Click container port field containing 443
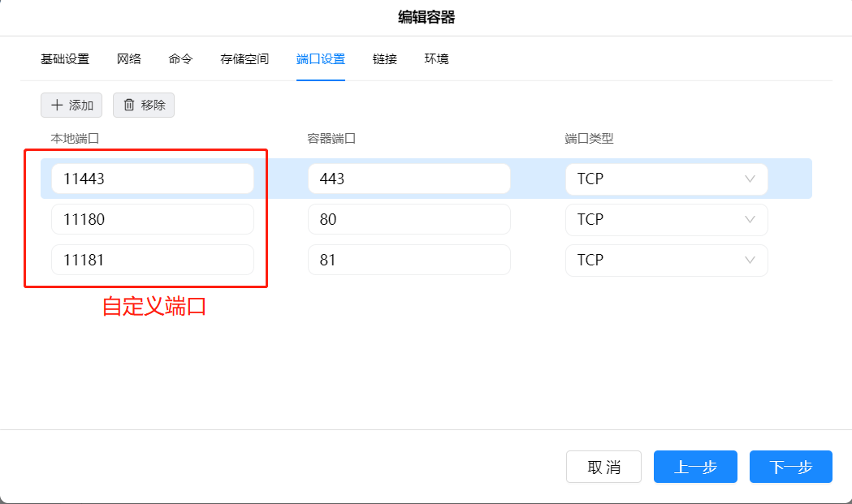This screenshot has width=852, height=504. [409, 179]
